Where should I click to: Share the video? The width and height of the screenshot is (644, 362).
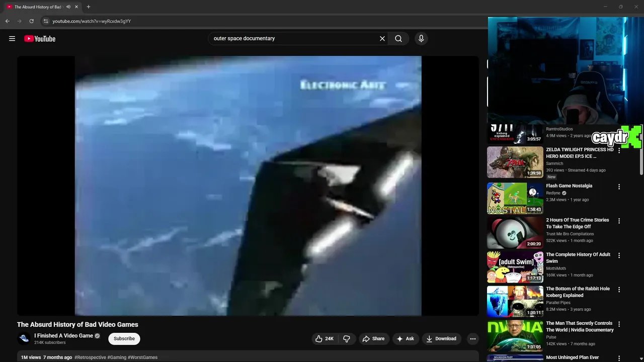tap(373, 339)
